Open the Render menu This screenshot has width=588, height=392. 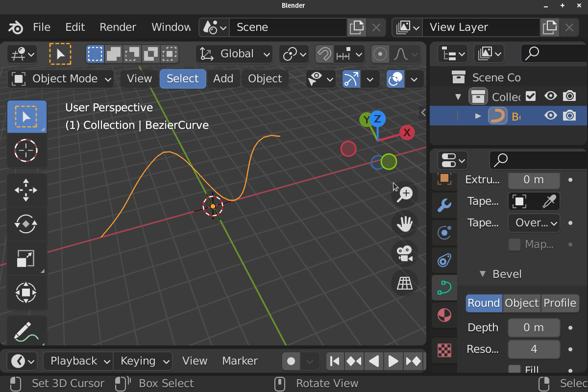(x=118, y=27)
